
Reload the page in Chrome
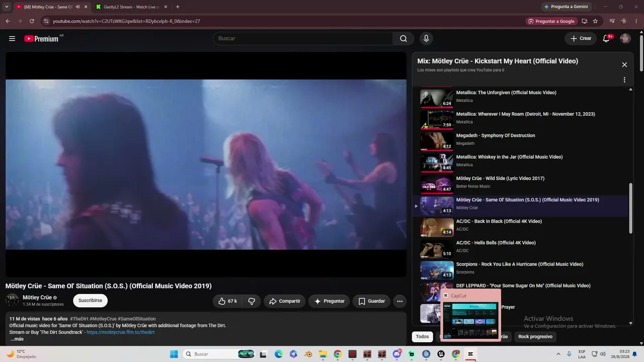(x=32, y=21)
